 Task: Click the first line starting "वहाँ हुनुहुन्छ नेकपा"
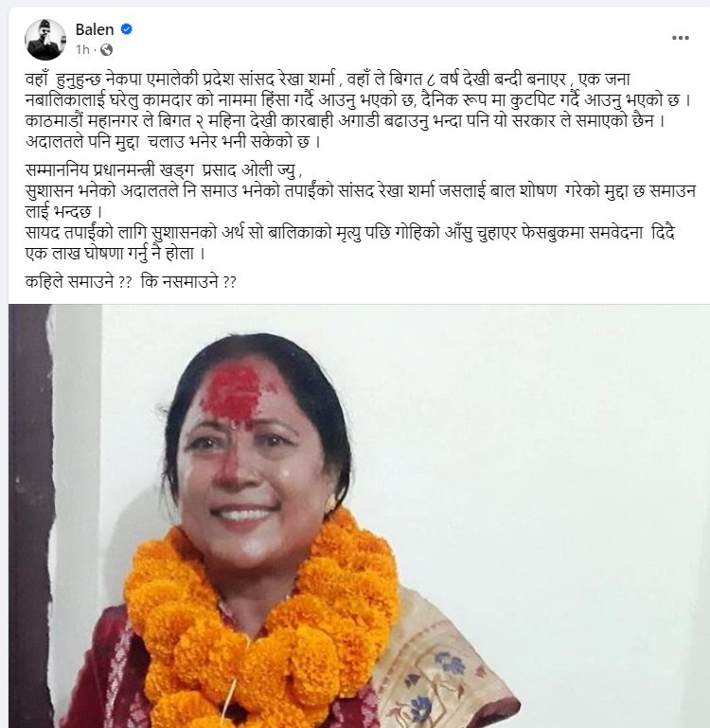click(x=328, y=80)
